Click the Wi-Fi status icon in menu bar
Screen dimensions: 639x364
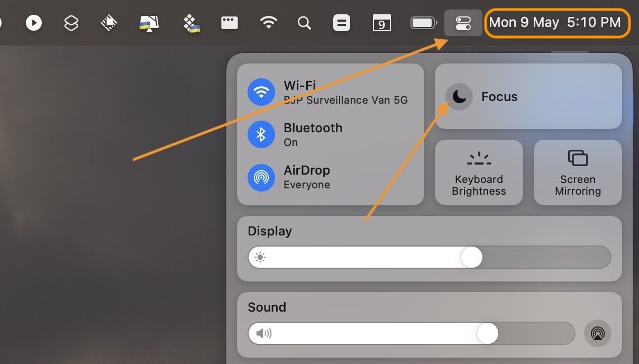pyautogui.click(x=269, y=23)
